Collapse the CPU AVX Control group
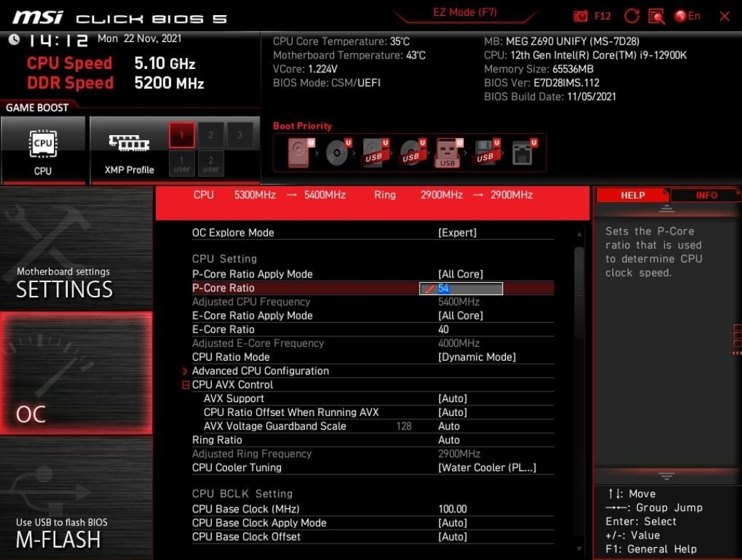Image resolution: width=742 pixels, height=560 pixels. tap(186, 385)
